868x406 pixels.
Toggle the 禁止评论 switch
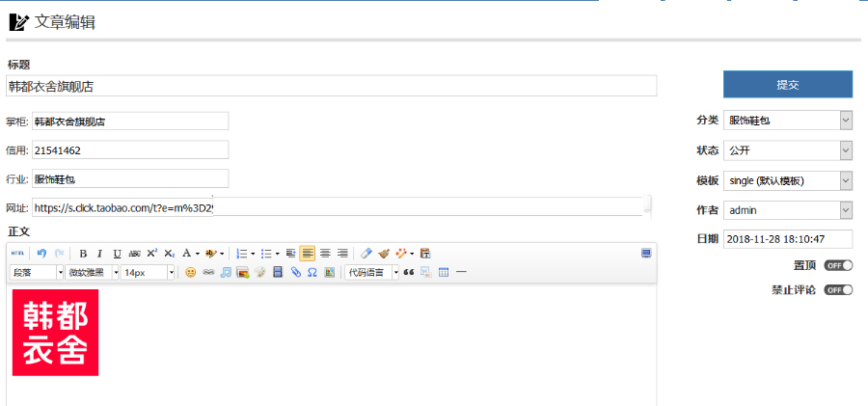(x=838, y=290)
